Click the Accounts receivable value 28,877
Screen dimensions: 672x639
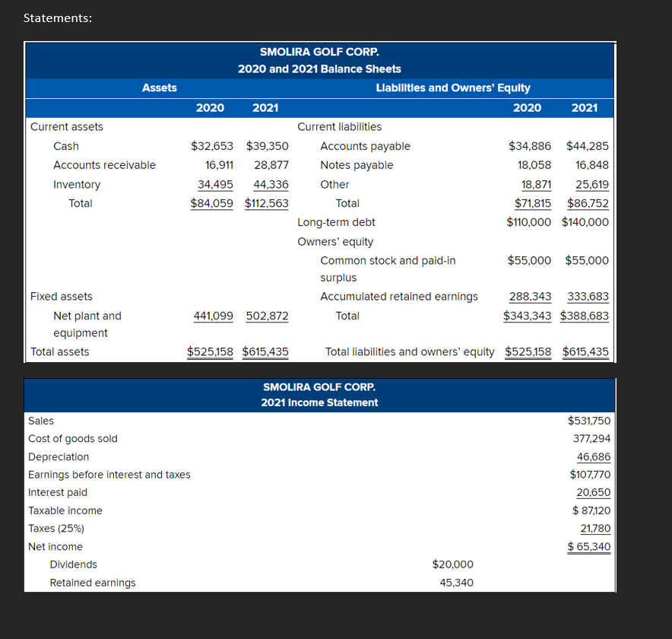pos(266,164)
